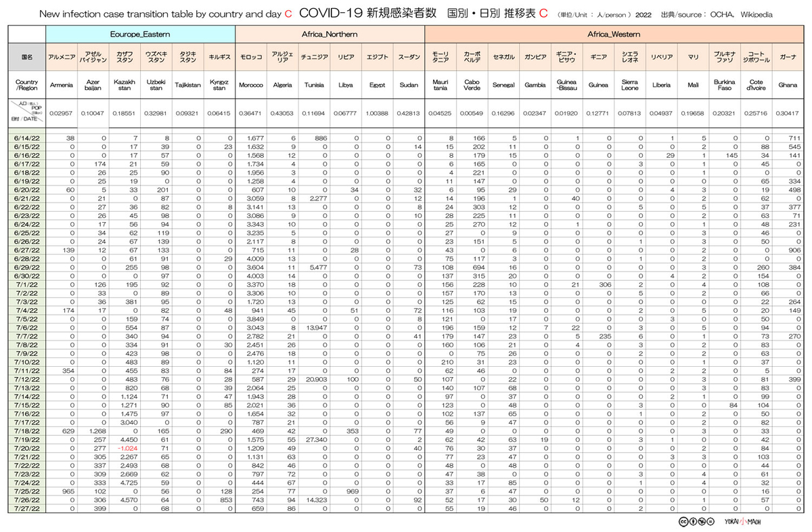Select the Sierra Leone column header
This screenshot has height=532, width=812.
(629, 86)
